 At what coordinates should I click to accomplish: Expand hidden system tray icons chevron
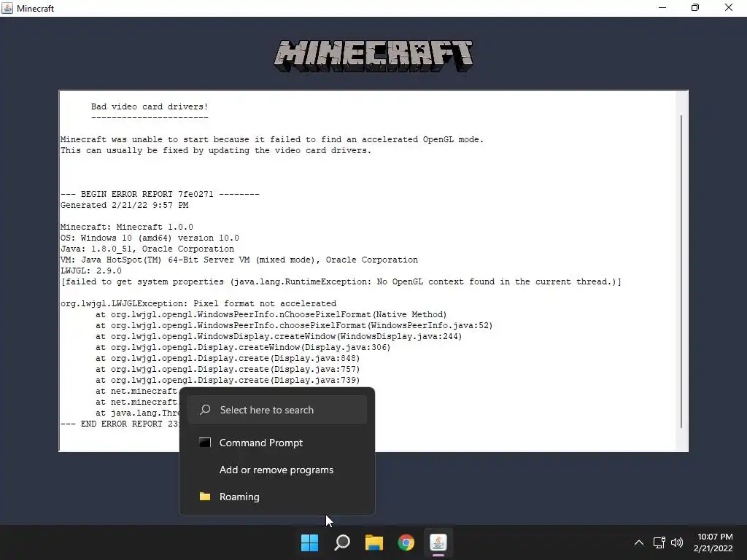pyautogui.click(x=639, y=542)
